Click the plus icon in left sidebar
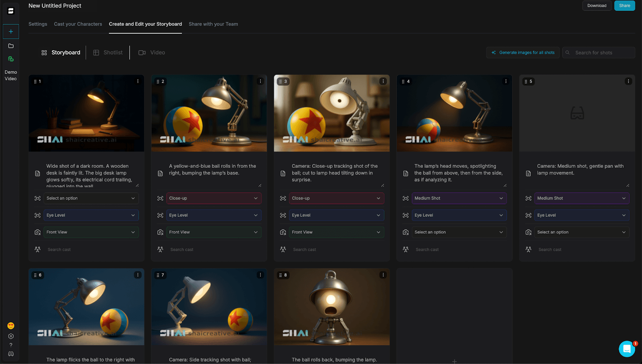This screenshot has width=642, height=364. pyautogui.click(x=11, y=32)
